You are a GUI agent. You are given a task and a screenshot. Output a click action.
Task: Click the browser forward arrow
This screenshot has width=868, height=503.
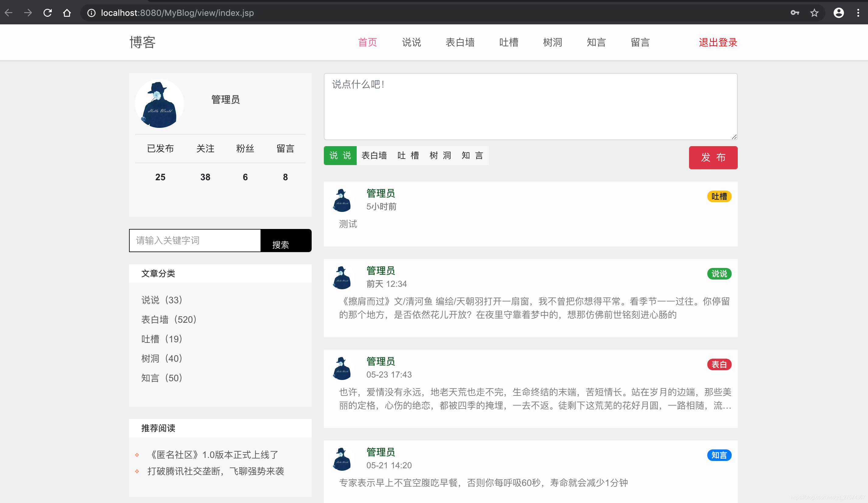[28, 13]
